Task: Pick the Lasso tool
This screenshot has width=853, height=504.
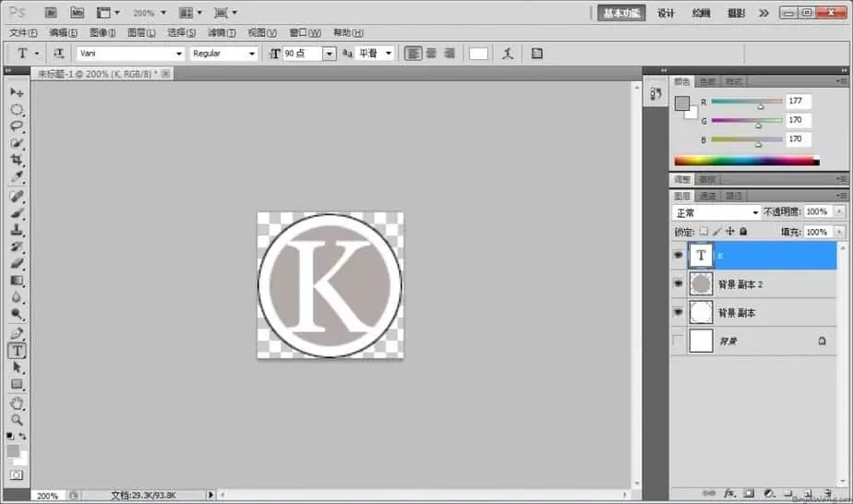Action: click(17, 126)
